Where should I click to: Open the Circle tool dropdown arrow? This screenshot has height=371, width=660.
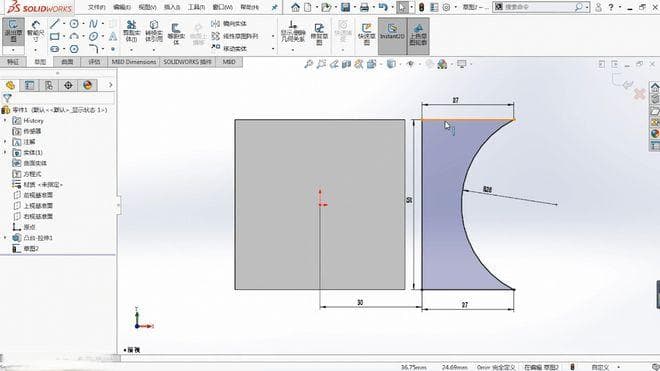[x=83, y=24]
